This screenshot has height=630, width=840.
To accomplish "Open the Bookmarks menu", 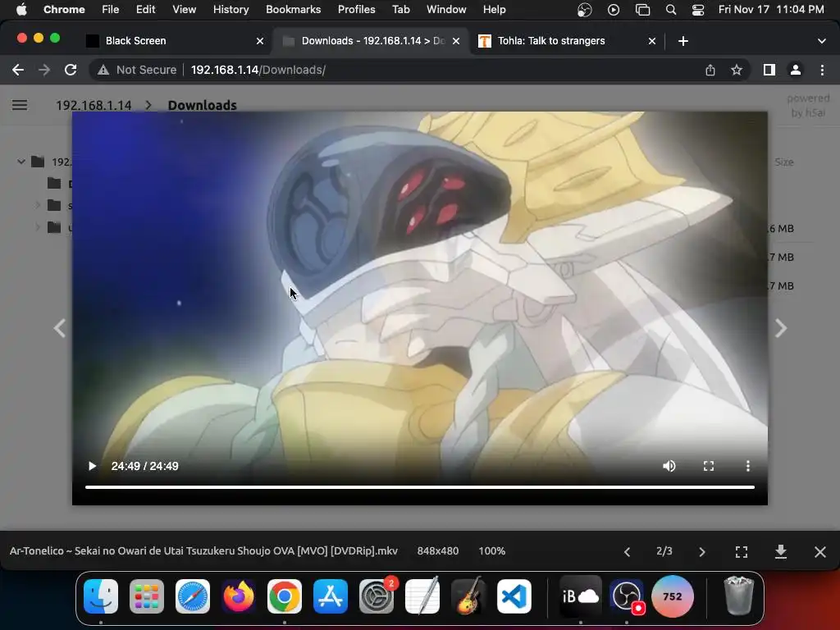I will [x=293, y=9].
